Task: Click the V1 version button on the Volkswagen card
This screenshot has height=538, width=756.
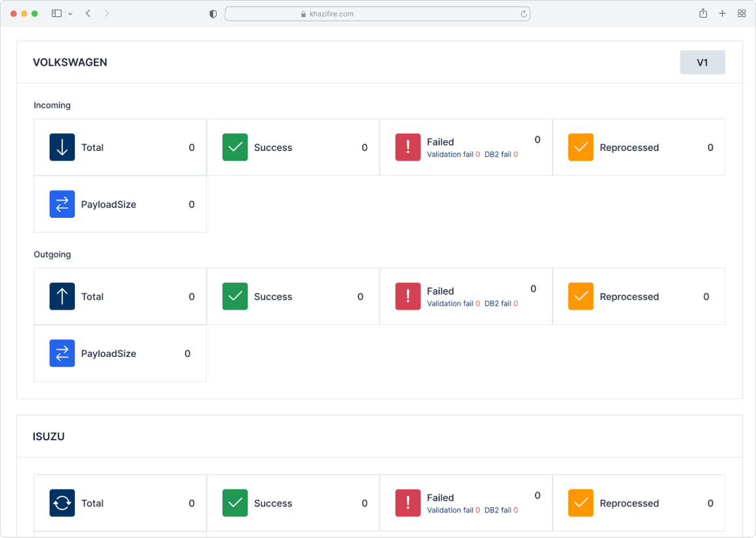Action: point(702,62)
